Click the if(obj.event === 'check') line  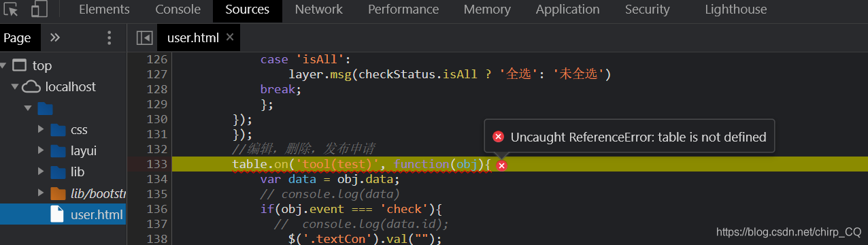coord(351,208)
